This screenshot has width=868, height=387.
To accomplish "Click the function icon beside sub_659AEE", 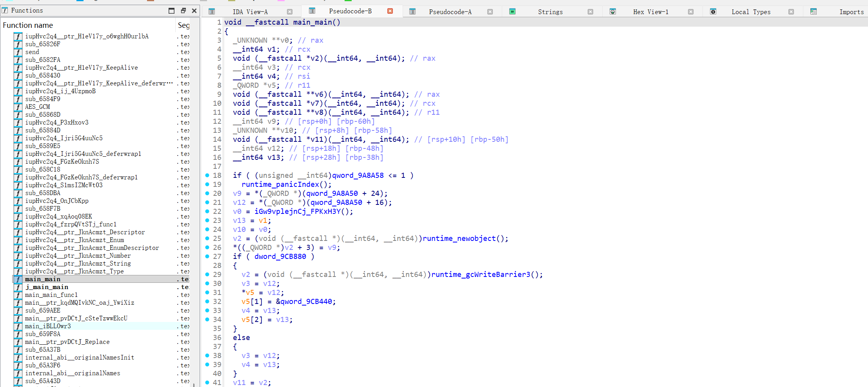I will (x=18, y=311).
